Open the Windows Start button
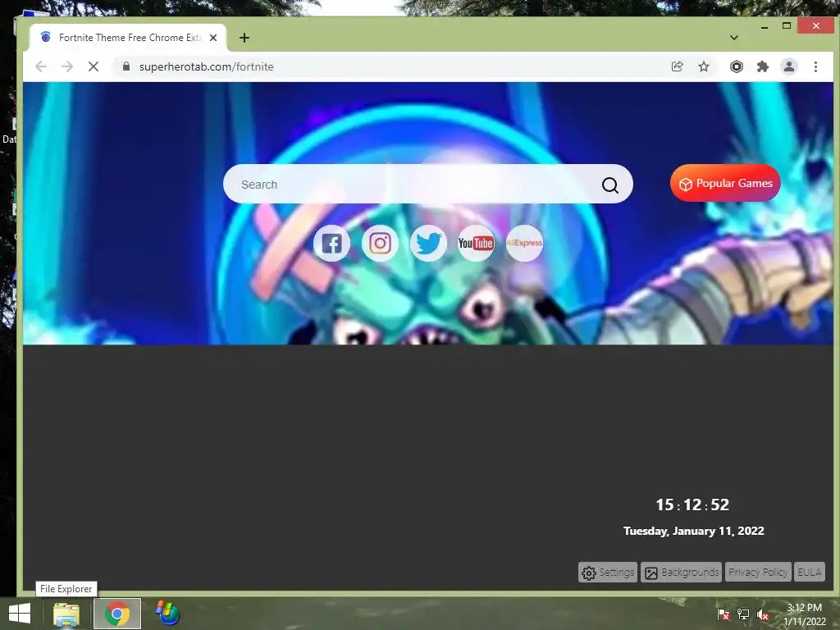Screen dimensions: 840x630 (20, 614)
